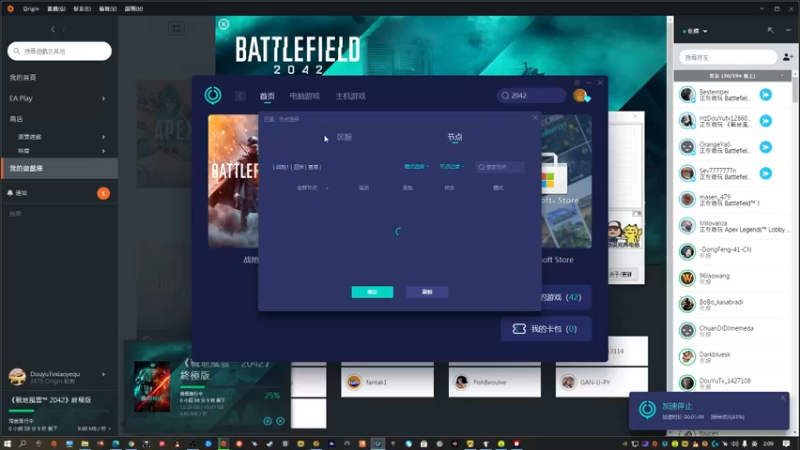The width and height of the screenshot is (800, 450).
Task: Expand the EA Play submenu
Action: coord(104,98)
